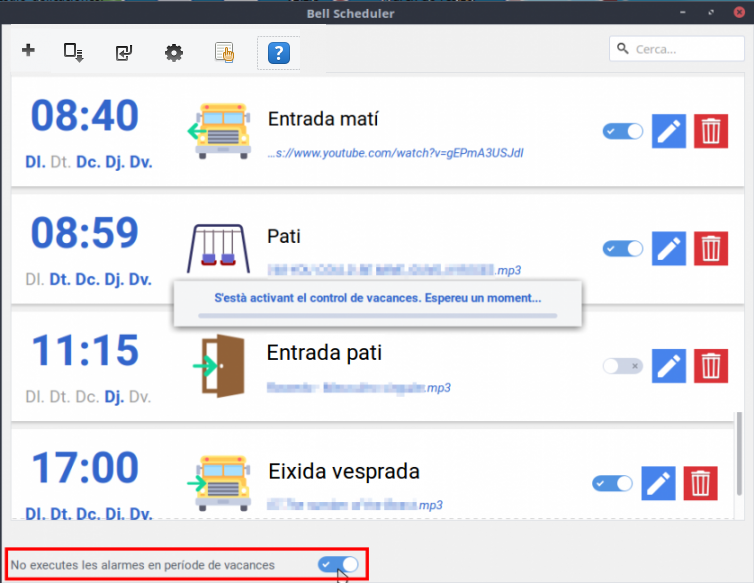754x583 pixels.
Task: Toggle the holiday period alarm switch
Action: point(338,564)
